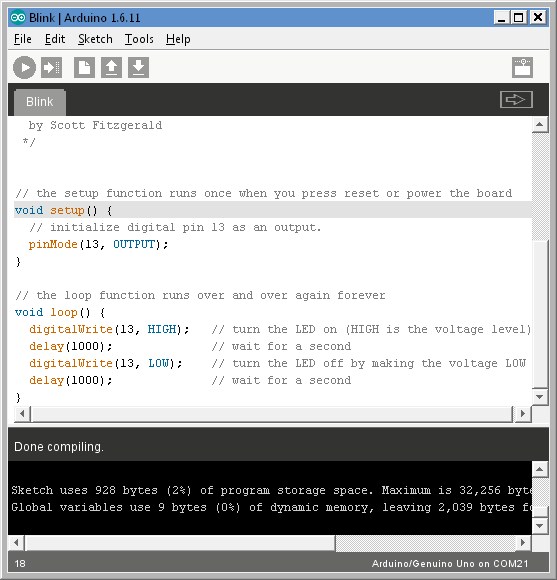The width and height of the screenshot is (557, 580).
Task: Create a new sketch with New icon
Action: (x=84, y=68)
